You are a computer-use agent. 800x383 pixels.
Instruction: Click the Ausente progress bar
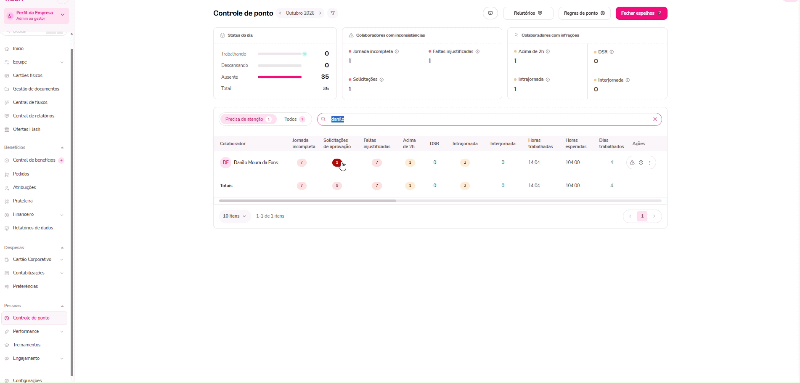tap(280, 77)
